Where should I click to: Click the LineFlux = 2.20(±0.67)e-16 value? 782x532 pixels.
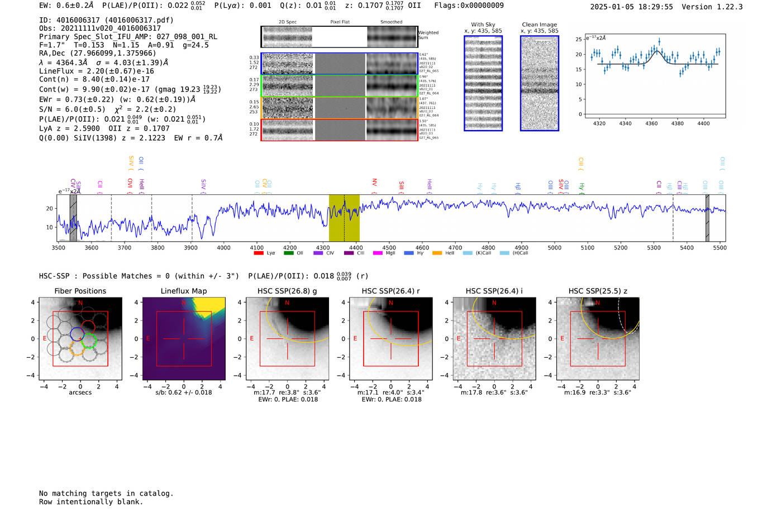click(97, 71)
